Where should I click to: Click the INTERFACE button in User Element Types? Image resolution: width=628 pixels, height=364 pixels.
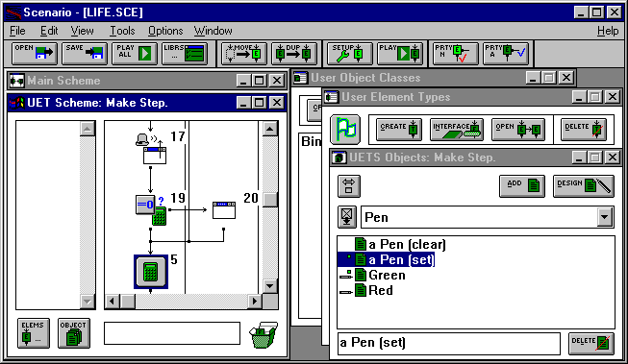(x=457, y=130)
